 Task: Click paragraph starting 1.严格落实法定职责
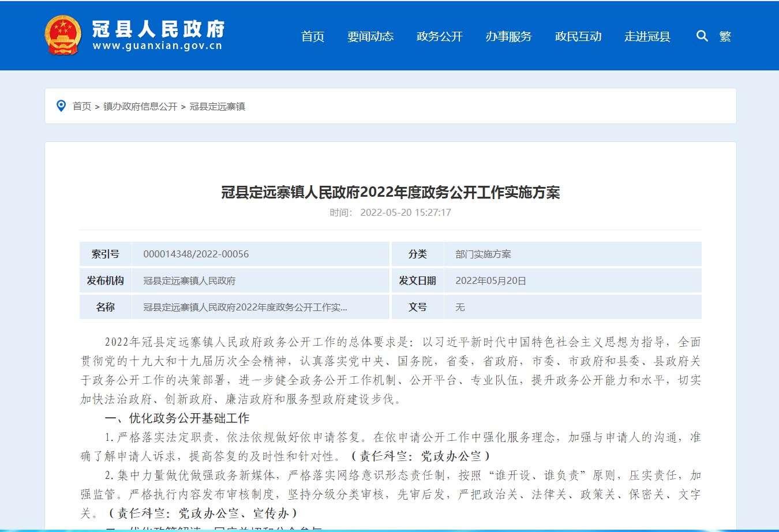click(x=391, y=446)
